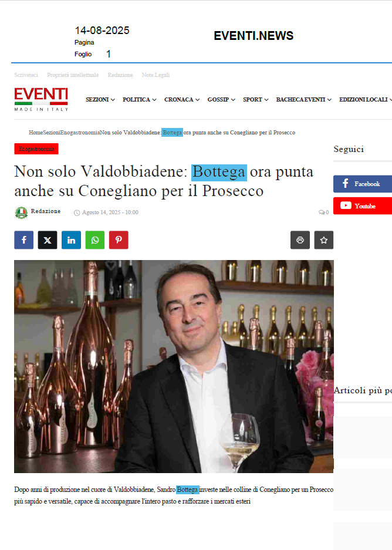Open the article's main photo

pos(174,366)
